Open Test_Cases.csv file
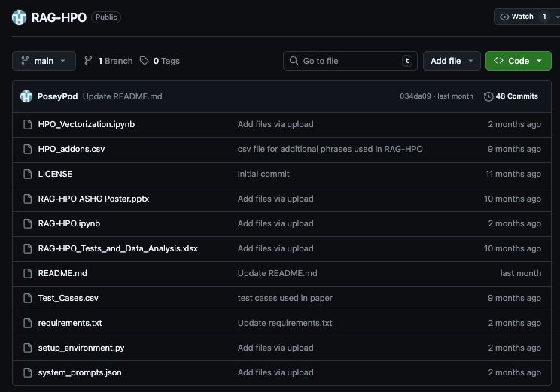This screenshot has height=392, width=560. [x=68, y=298]
